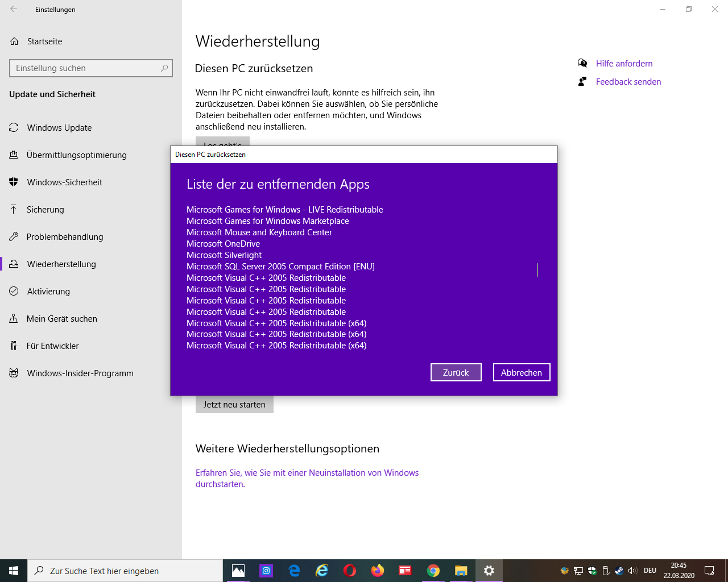The height and width of the screenshot is (582, 728).
Task: Open the Feedback senden link
Action: [x=628, y=82]
